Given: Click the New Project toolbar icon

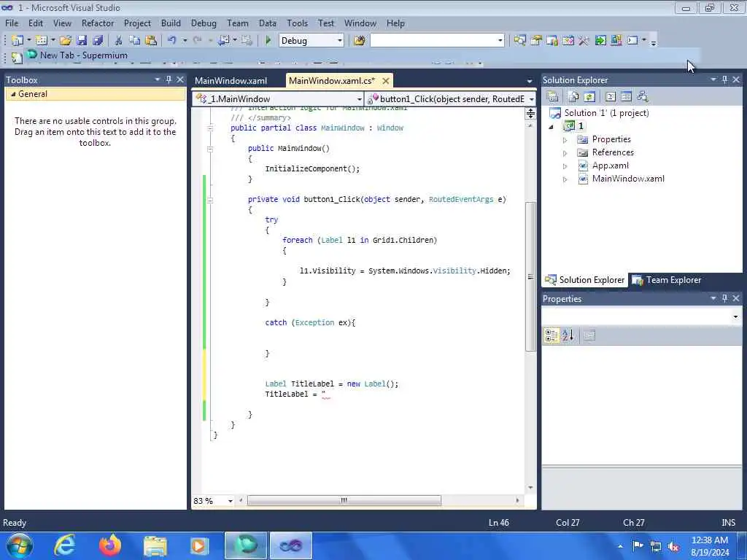Looking at the screenshot, I should [x=18, y=41].
